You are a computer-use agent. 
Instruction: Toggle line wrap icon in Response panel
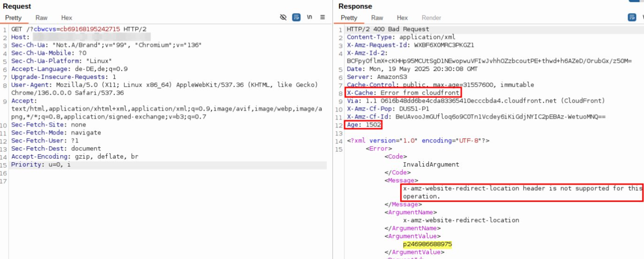click(x=632, y=17)
